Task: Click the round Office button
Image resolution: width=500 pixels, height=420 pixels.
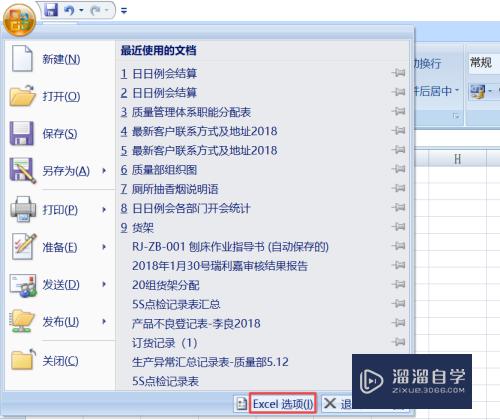Action: [x=19, y=20]
